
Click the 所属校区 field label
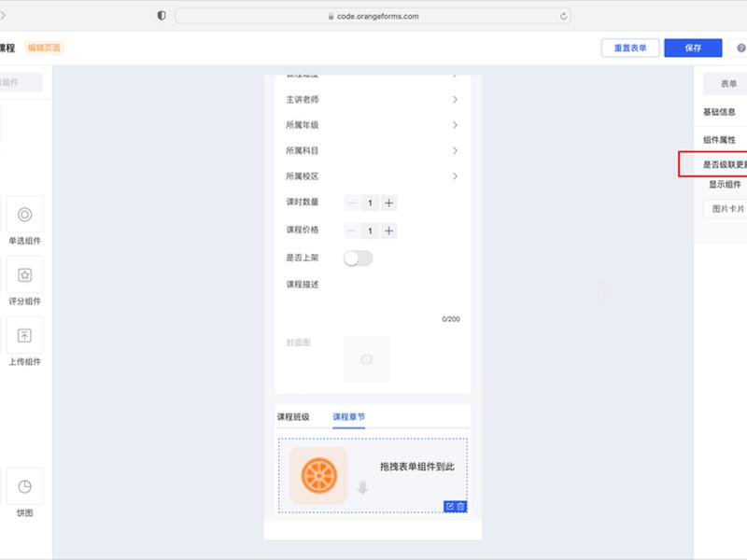pyautogui.click(x=303, y=176)
